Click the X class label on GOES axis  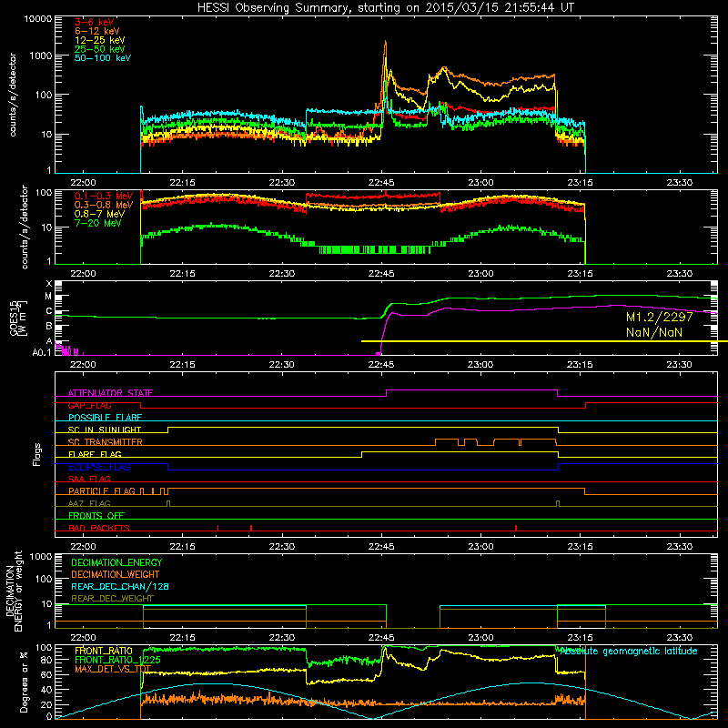49,284
